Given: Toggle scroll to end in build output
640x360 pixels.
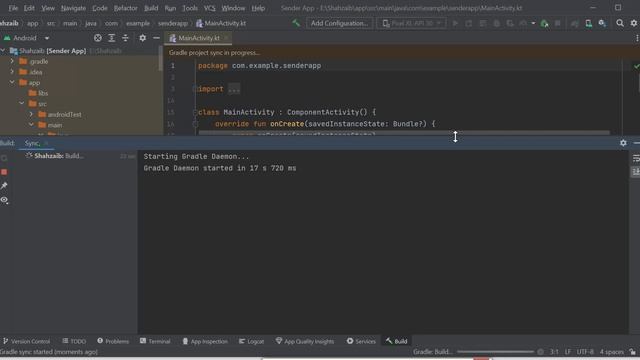Looking at the screenshot, I should point(636,172).
